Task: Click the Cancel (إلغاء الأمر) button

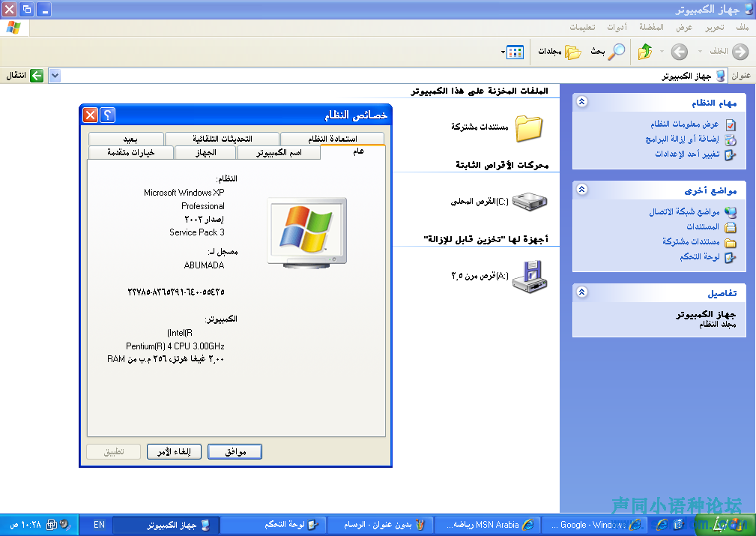Action: tap(174, 451)
